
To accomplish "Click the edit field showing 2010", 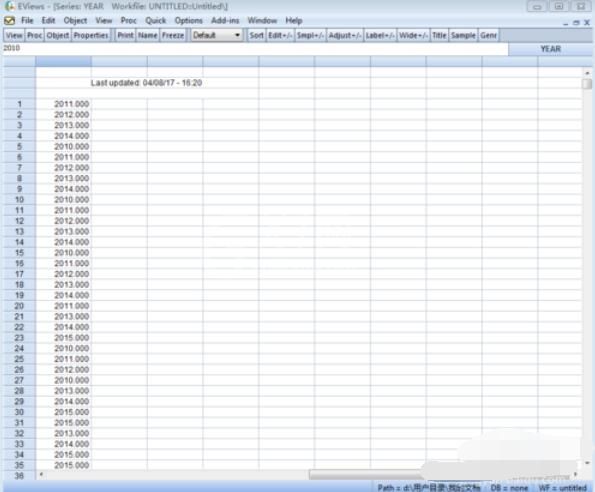I will pos(255,49).
